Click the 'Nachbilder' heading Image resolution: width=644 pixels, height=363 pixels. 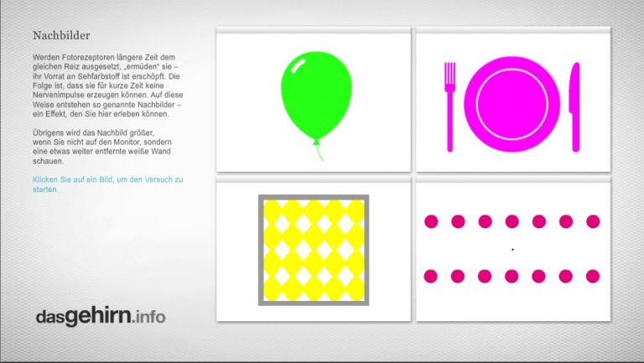coord(61,36)
